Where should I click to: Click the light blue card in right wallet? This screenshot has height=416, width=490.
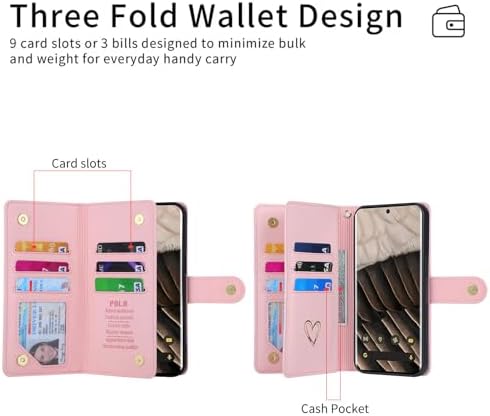click(313, 285)
